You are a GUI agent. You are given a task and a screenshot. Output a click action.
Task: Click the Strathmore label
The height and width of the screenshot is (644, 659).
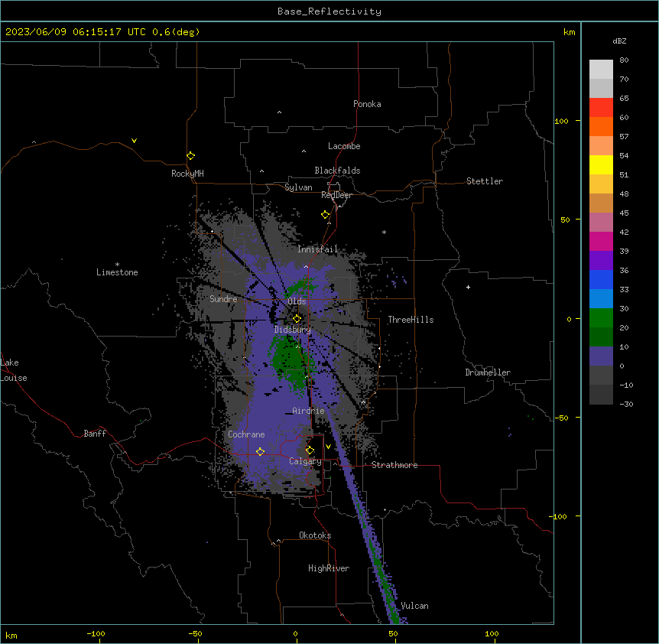coord(394,465)
